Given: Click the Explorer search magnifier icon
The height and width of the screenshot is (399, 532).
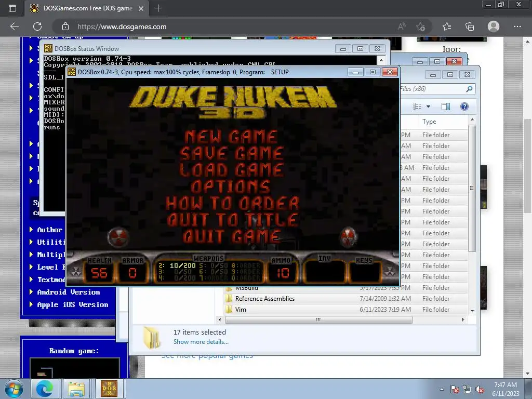Looking at the screenshot, I should [469, 89].
